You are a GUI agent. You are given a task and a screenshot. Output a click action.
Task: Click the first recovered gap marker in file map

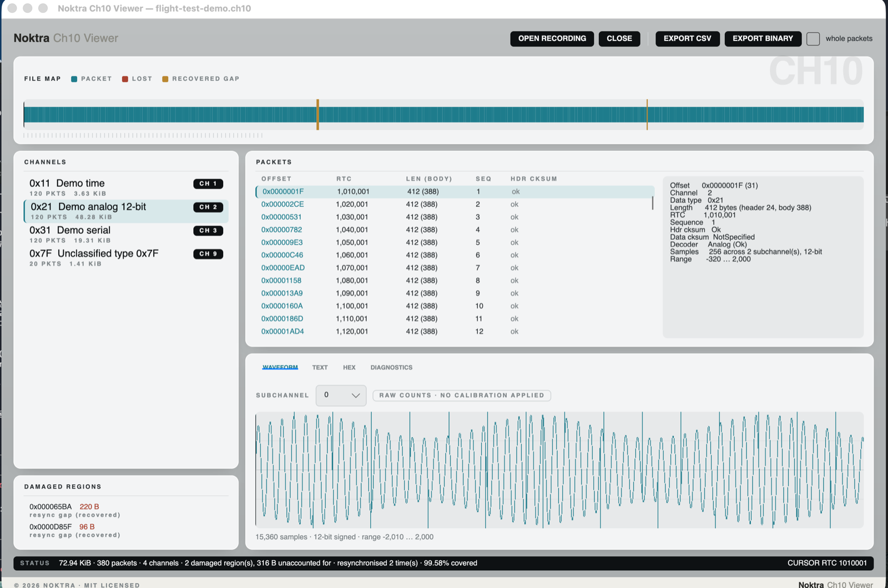tap(317, 115)
